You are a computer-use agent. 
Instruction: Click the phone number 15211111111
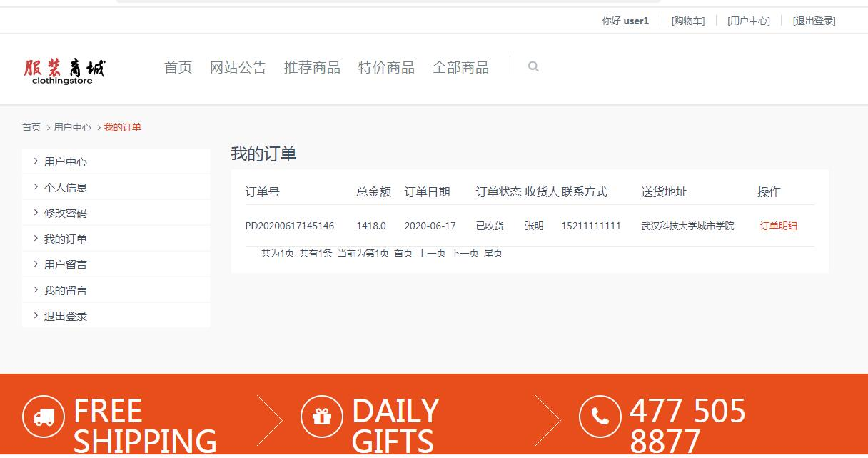pyautogui.click(x=591, y=226)
